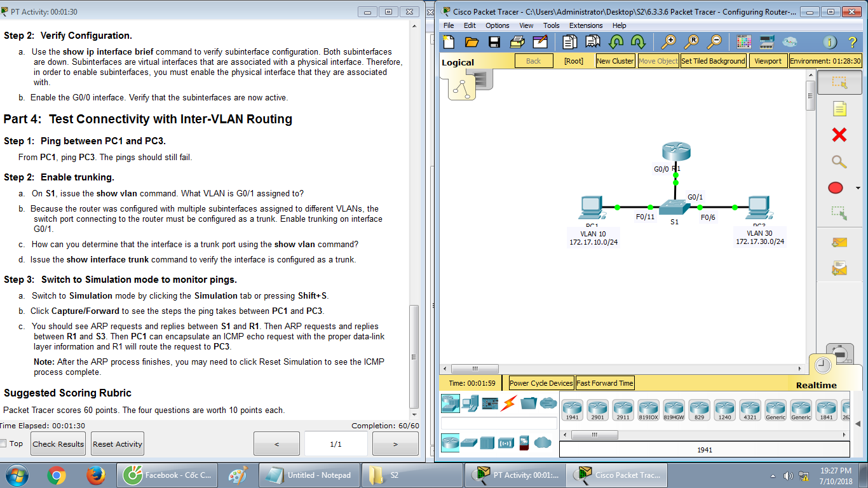
Task: Switch to the Realtime mode tab
Action: tap(817, 385)
